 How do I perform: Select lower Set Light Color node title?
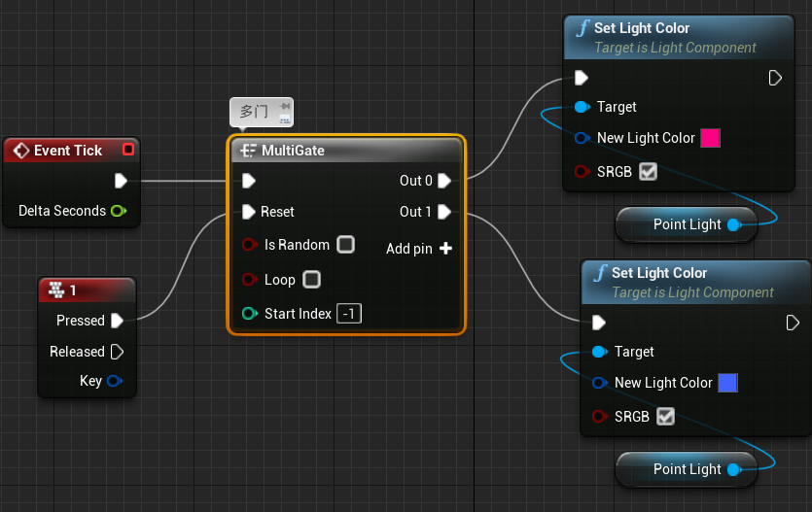659,273
